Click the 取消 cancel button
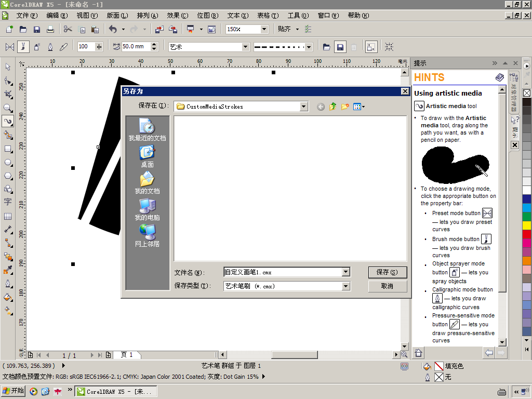This screenshot has height=399, width=532. [x=388, y=286]
